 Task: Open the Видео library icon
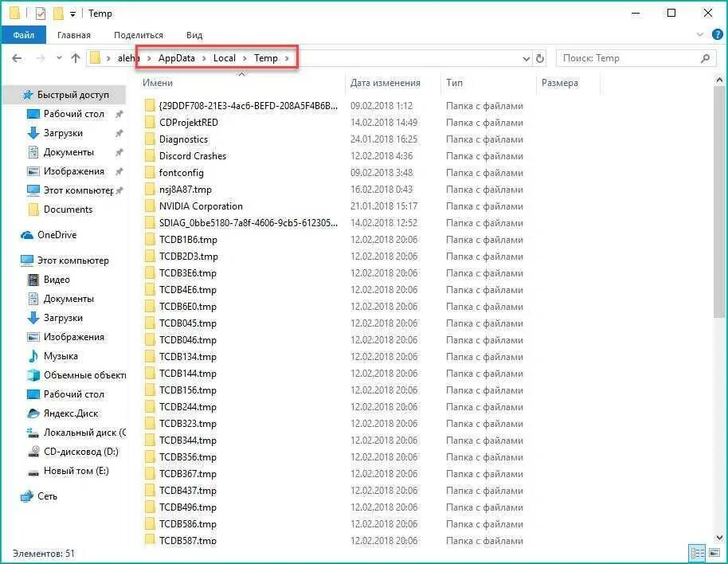coord(33,280)
